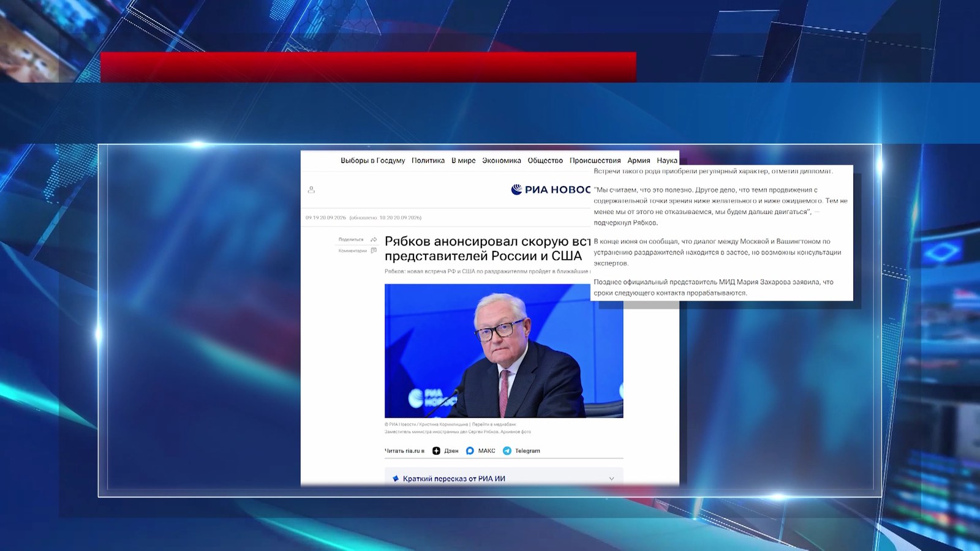Click the caption Заместитель министра иностранных дел

pos(458,432)
